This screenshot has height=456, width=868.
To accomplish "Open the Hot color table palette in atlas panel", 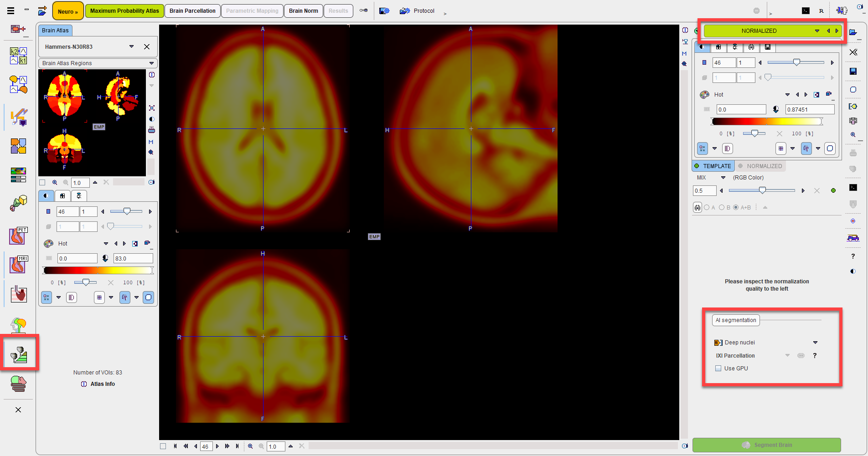I will point(48,244).
